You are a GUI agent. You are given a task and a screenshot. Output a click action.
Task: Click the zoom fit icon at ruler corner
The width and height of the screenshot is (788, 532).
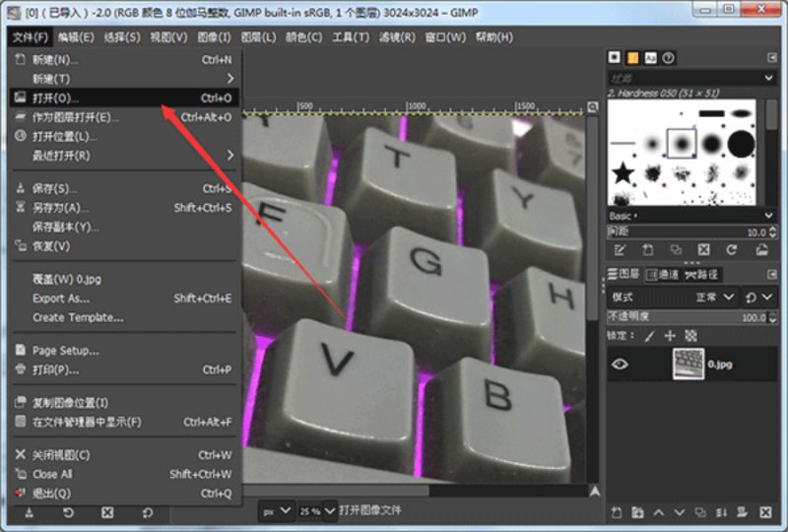click(x=593, y=106)
